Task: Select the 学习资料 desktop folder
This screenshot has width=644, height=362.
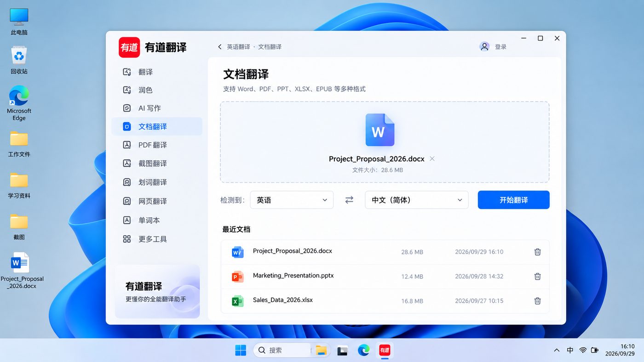Action: [19, 186]
